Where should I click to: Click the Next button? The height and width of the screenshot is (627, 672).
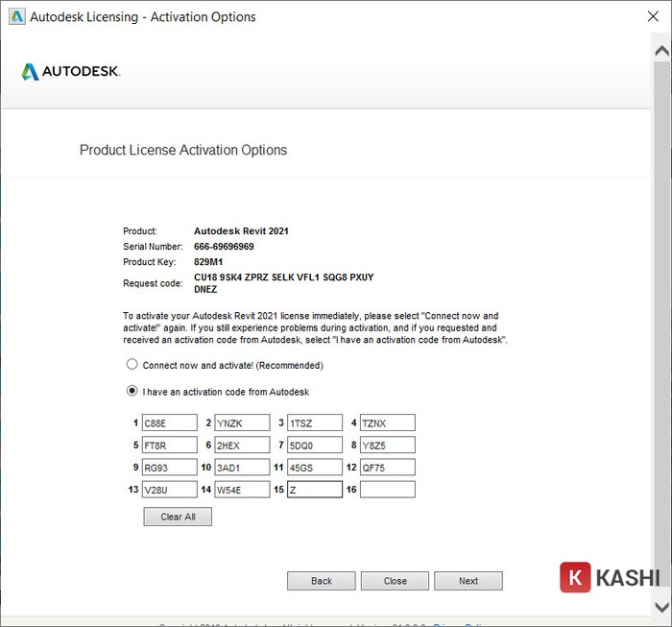[468, 581]
